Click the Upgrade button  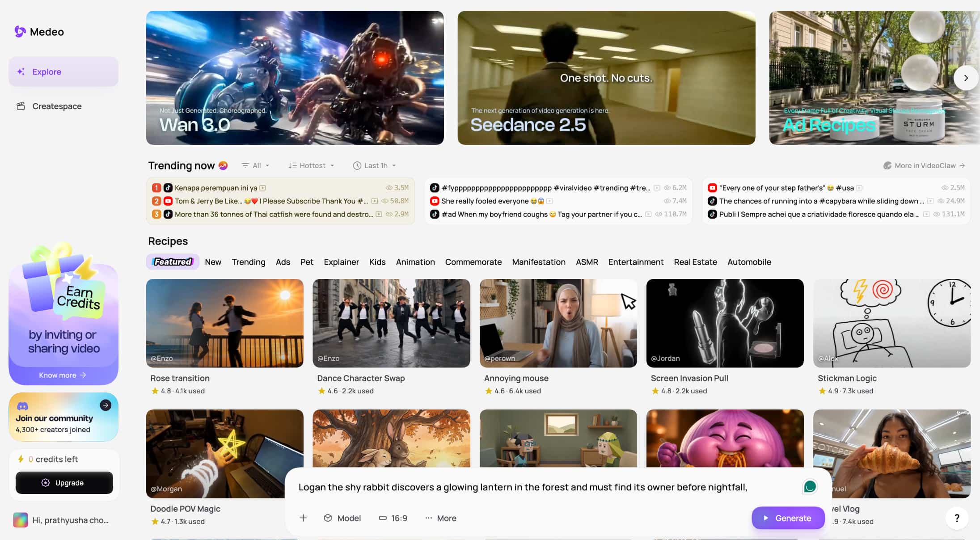point(64,483)
